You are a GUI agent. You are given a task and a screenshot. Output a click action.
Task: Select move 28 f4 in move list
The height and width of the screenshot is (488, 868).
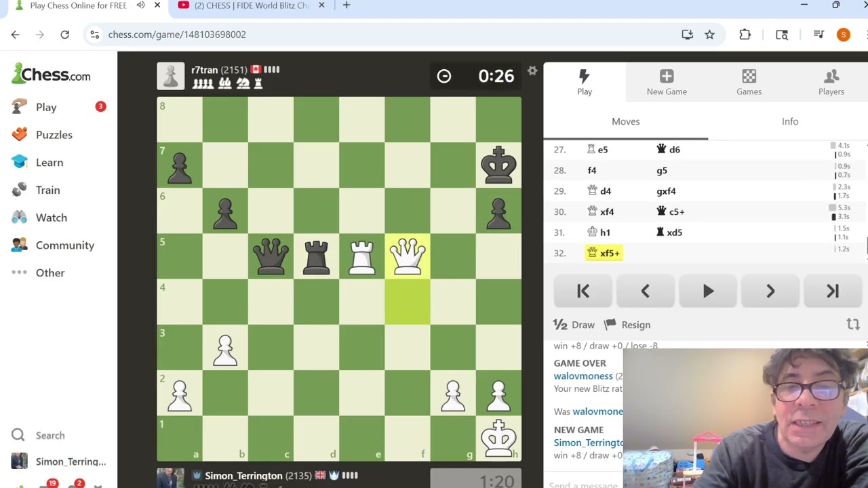coord(592,170)
